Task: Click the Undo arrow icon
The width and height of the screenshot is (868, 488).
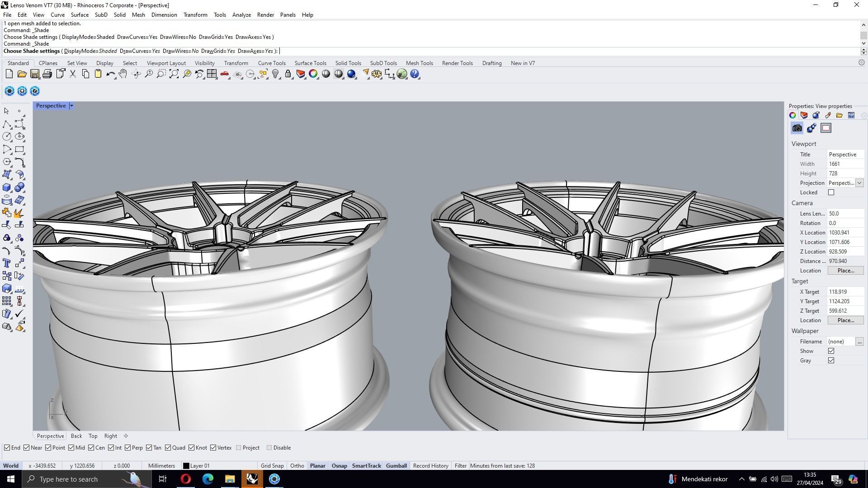Action: (x=110, y=74)
